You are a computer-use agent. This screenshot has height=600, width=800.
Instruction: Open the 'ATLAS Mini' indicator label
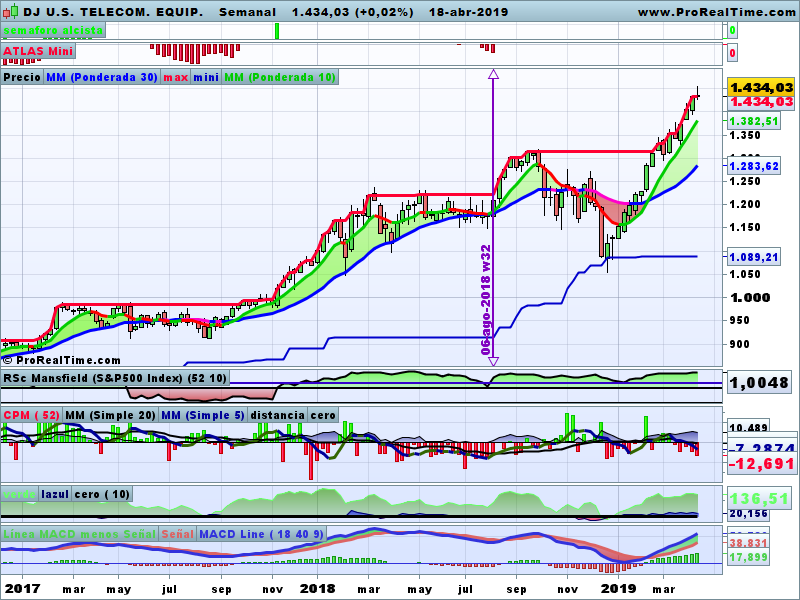tap(38, 51)
